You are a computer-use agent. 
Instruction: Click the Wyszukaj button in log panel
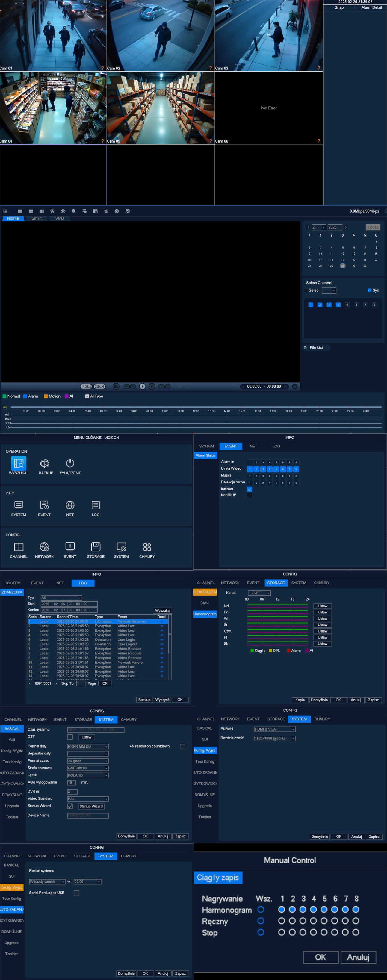tap(162, 611)
